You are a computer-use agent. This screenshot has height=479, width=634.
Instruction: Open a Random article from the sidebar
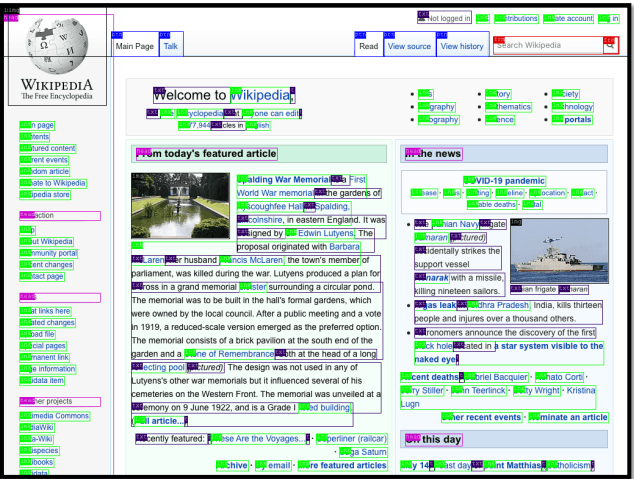pyautogui.click(x=45, y=171)
